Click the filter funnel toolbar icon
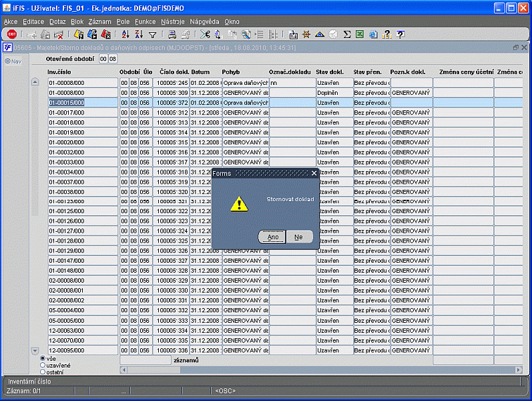This screenshot has width=532, height=401. coord(152,34)
